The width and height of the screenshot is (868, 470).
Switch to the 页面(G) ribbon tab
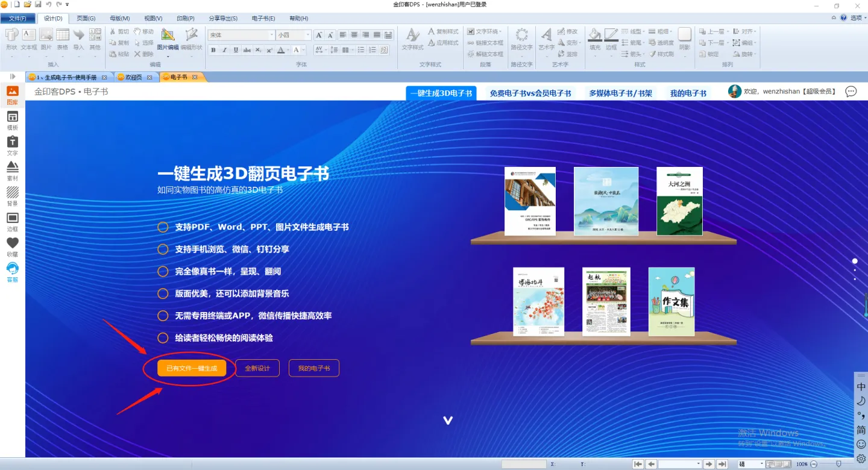click(x=86, y=18)
